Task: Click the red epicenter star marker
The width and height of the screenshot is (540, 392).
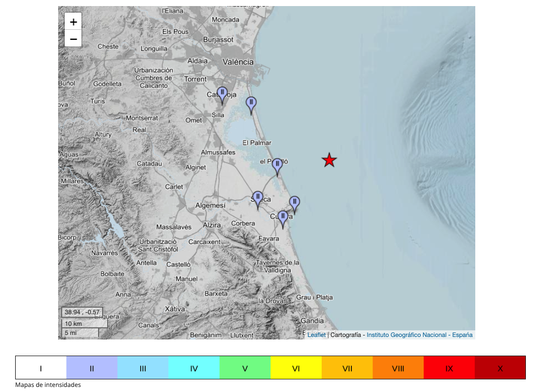Action: pyautogui.click(x=329, y=160)
